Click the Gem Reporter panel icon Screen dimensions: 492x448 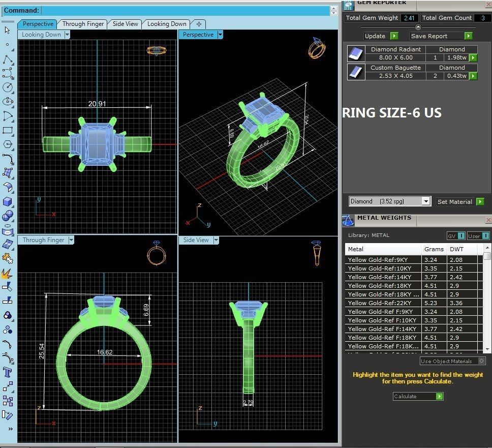click(x=348, y=5)
